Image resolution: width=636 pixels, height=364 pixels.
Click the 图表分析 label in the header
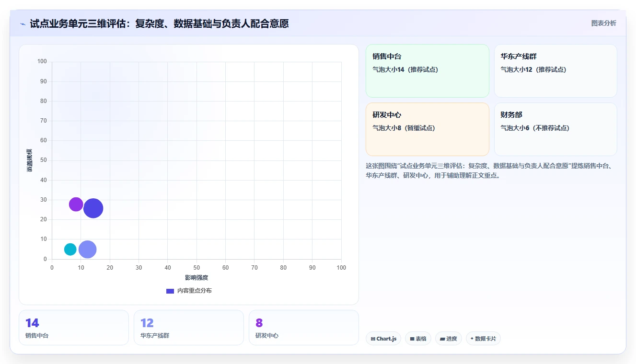(x=603, y=23)
